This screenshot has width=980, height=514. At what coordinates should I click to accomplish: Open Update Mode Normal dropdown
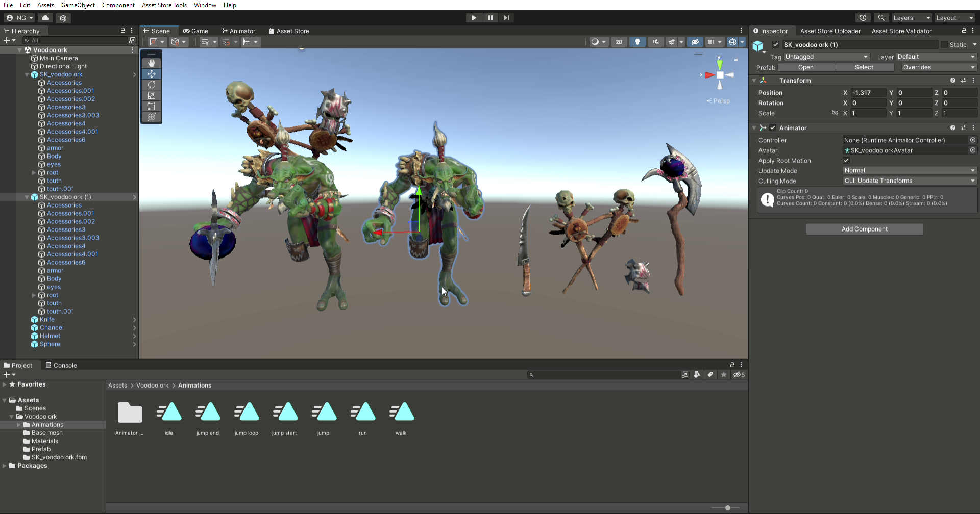910,171
